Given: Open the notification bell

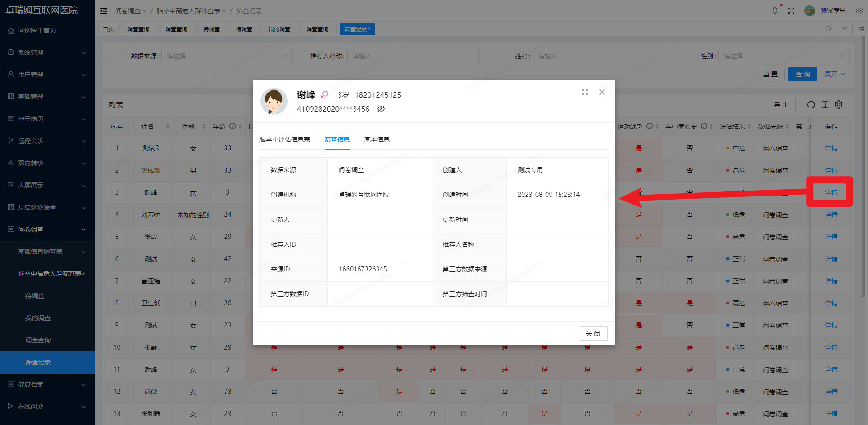Looking at the screenshot, I should pyautogui.click(x=775, y=11).
